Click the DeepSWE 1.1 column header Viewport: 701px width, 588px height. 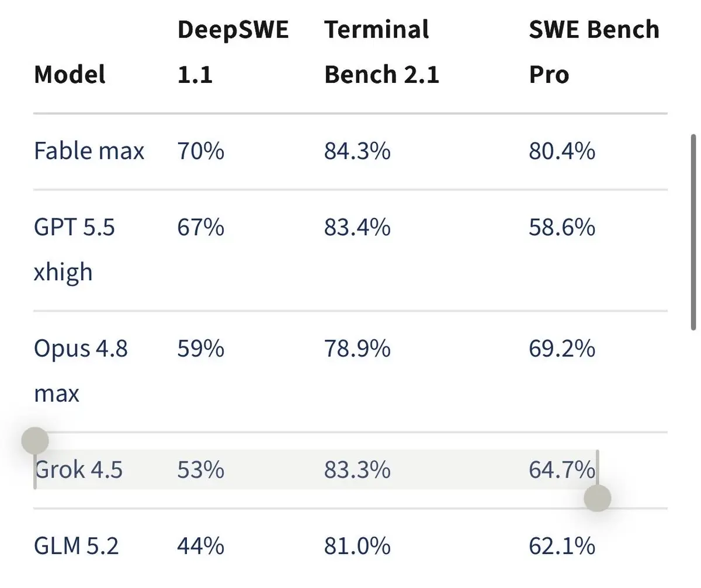(233, 52)
